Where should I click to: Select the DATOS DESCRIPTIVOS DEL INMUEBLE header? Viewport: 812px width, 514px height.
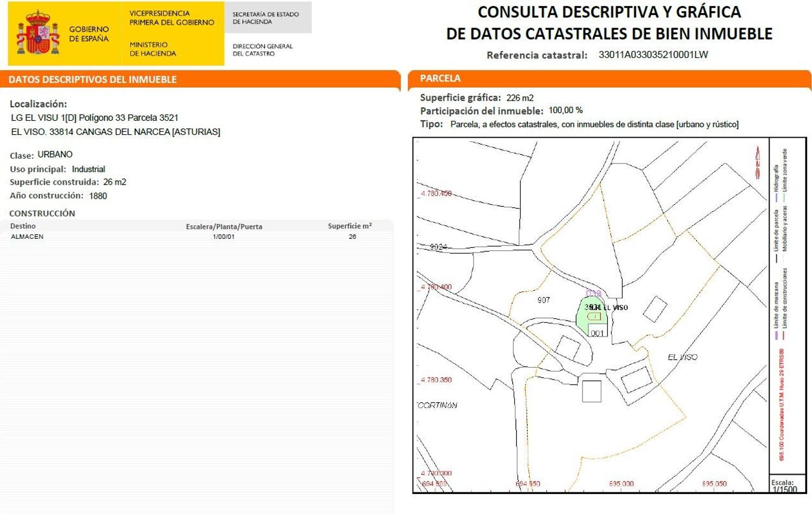pos(93,80)
